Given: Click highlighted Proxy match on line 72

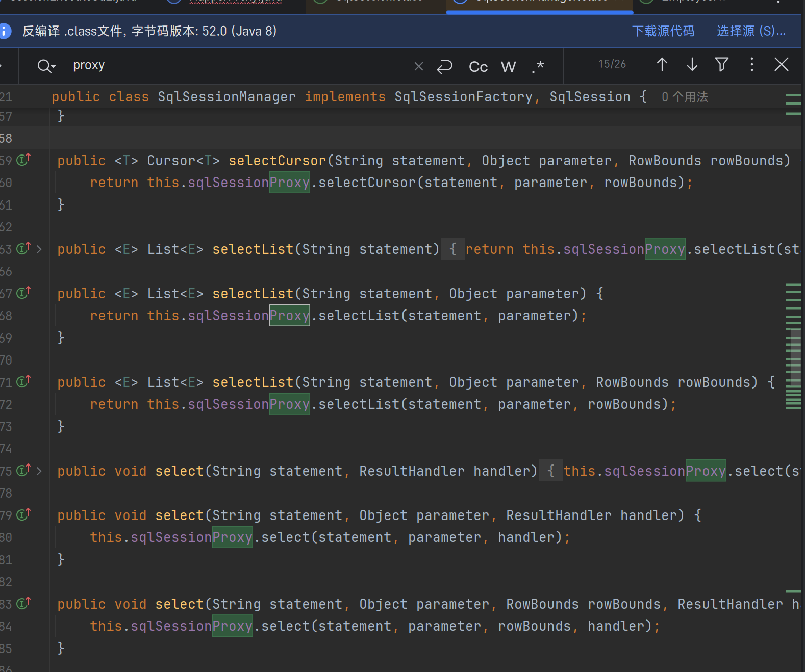Looking at the screenshot, I should 290,404.
